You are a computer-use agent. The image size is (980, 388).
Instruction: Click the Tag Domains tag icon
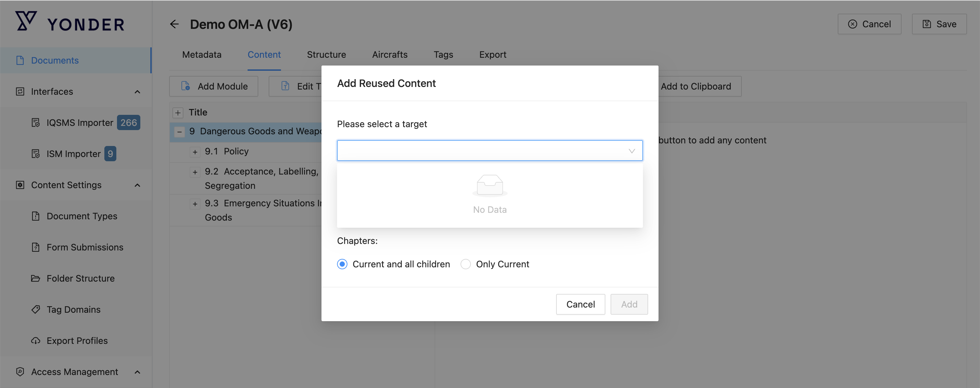[x=35, y=309]
